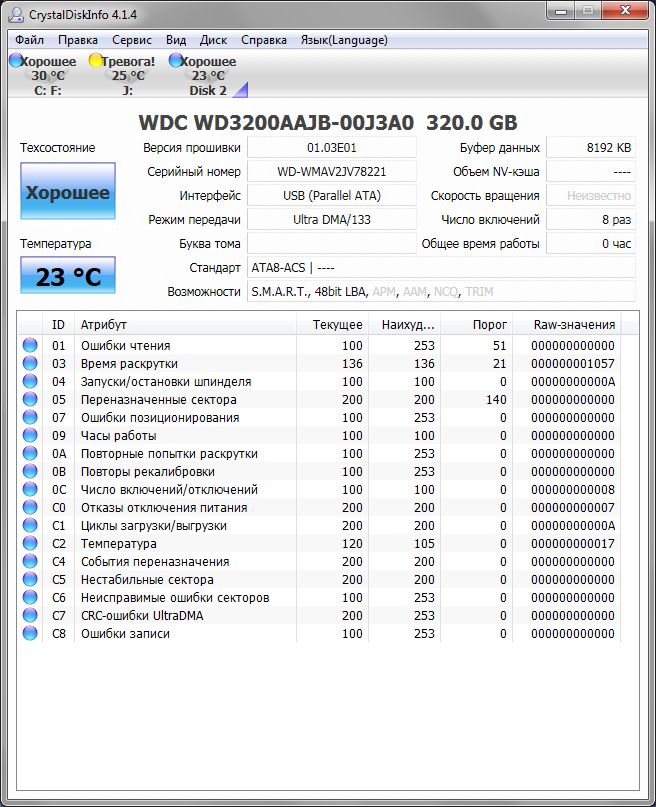The height and width of the screenshot is (807, 656).
Task: Click the CrystalDiskInfo title bar app icon
Action: point(16,14)
